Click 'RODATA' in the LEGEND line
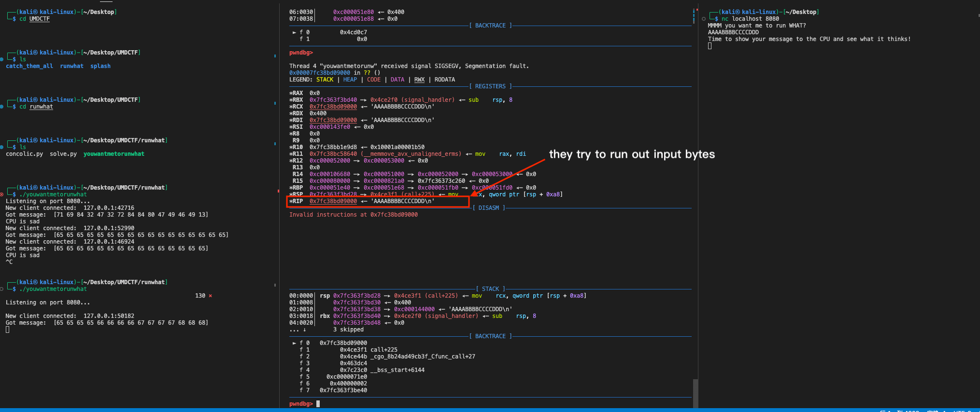Viewport: 980px width, 412px height. coord(445,80)
